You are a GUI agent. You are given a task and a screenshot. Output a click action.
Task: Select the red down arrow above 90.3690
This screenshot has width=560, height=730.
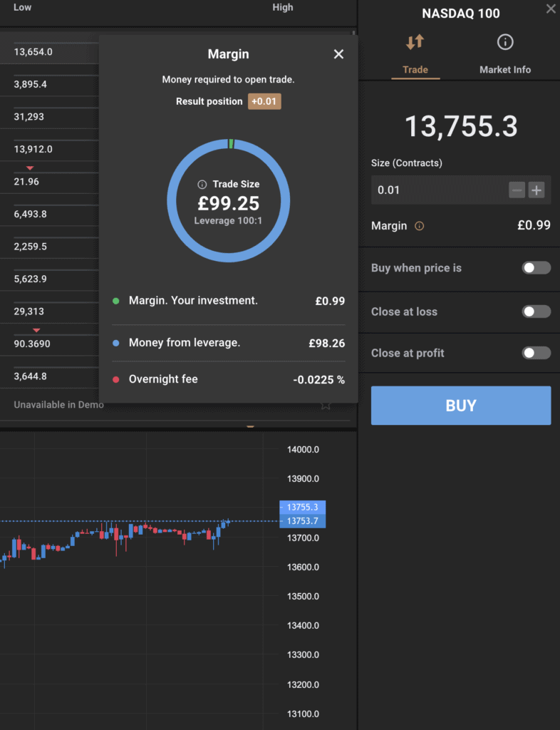pyautogui.click(x=36, y=330)
